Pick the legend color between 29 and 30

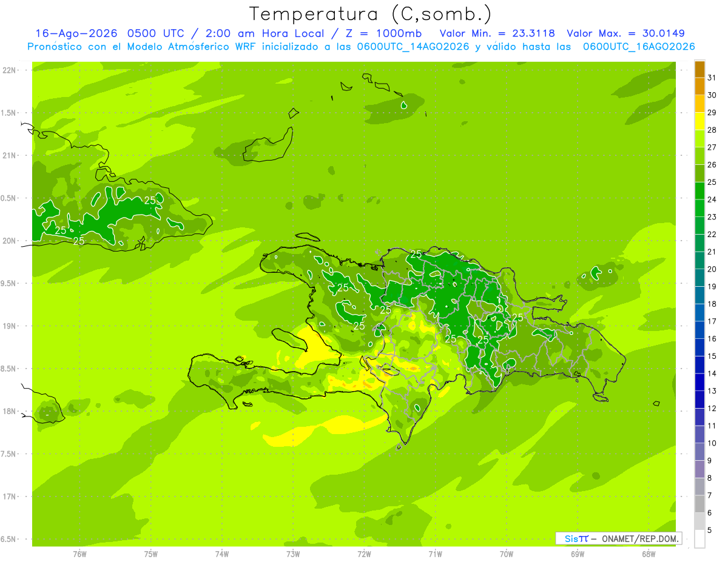pyautogui.click(x=699, y=104)
